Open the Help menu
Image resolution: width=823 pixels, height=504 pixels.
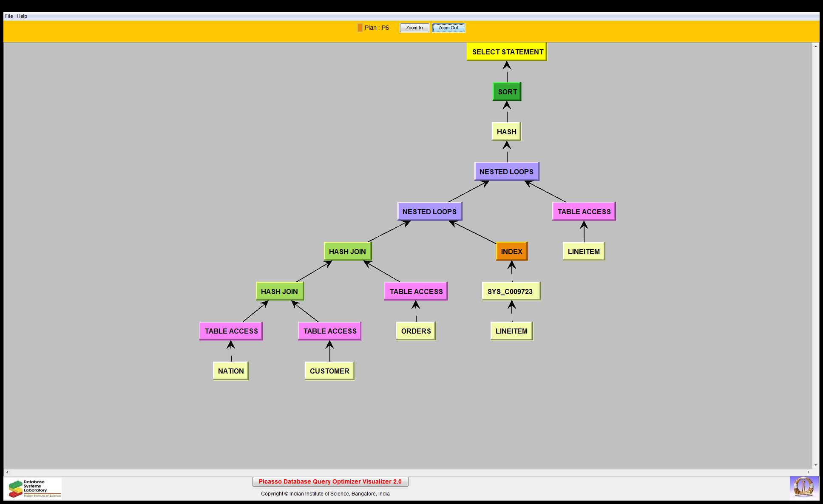pyautogui.click(x=22, y=16)
